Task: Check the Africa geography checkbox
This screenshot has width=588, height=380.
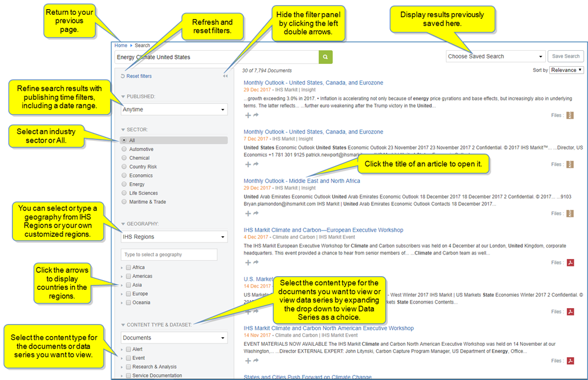Action: click(128, 268)
